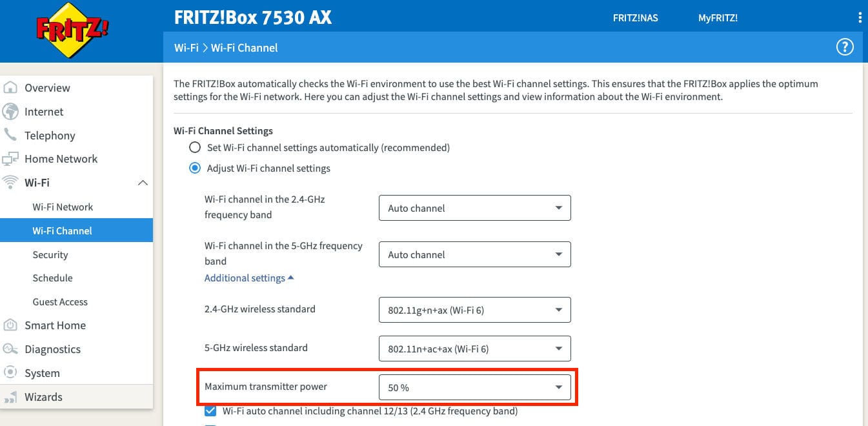
Task: Open 5-GHz wireless standard dropdown
Action: coord(475,349)
